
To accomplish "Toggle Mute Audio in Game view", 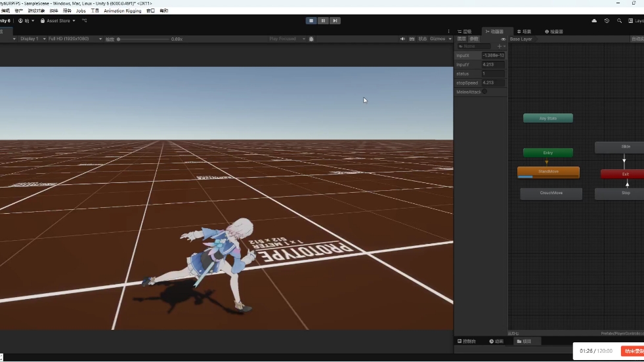I will coord(402,39).
